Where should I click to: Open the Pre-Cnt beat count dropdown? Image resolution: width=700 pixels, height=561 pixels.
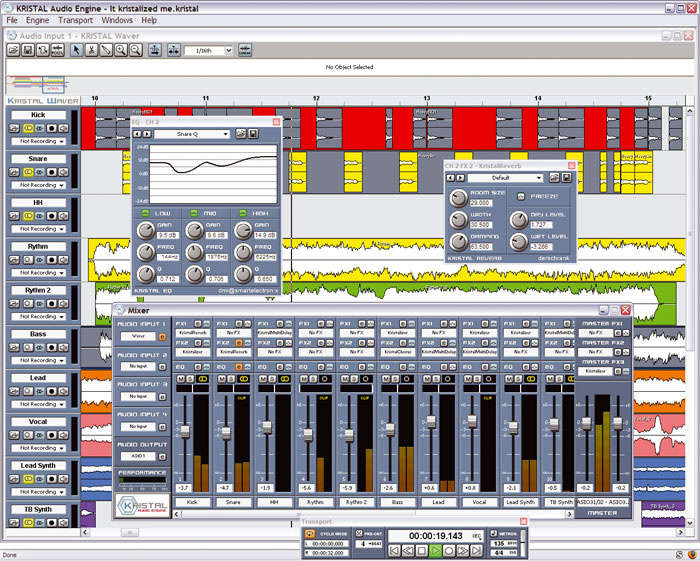coord(370,544)
